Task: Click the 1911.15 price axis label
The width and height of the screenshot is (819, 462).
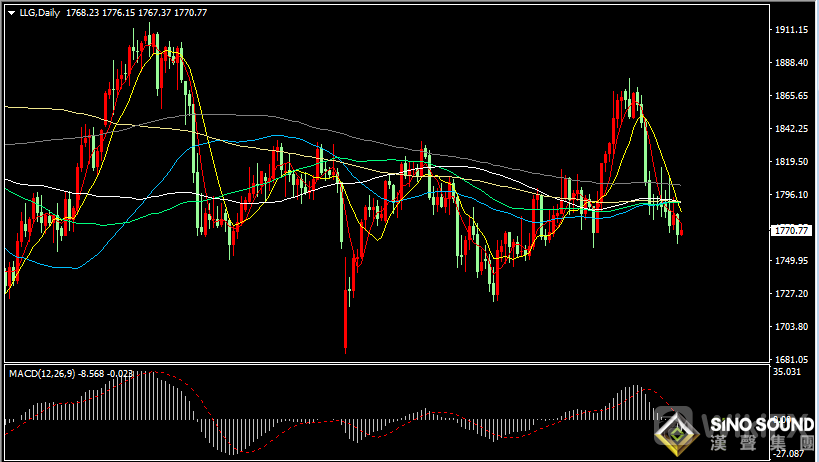Action: [792, 30]
